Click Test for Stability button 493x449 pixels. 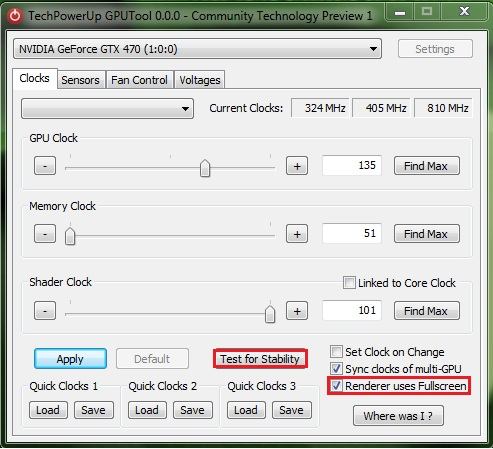[260, 359]
